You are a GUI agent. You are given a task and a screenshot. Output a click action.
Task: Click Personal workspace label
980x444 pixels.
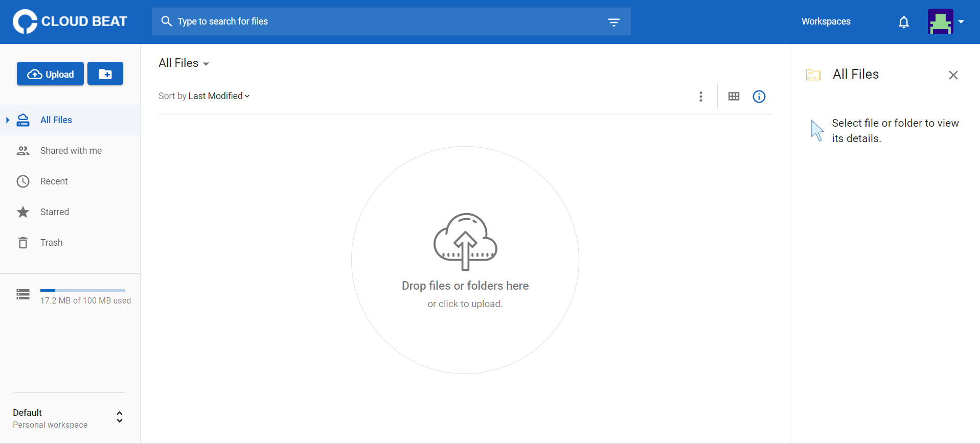50,425
